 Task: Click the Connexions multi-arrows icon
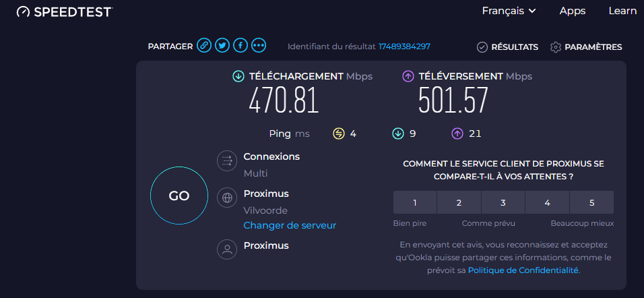(x=227, y=161)
